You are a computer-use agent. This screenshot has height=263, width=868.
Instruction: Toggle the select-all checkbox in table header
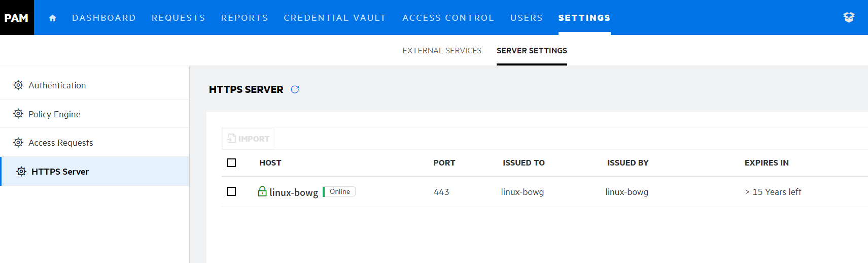pos(231,162)
